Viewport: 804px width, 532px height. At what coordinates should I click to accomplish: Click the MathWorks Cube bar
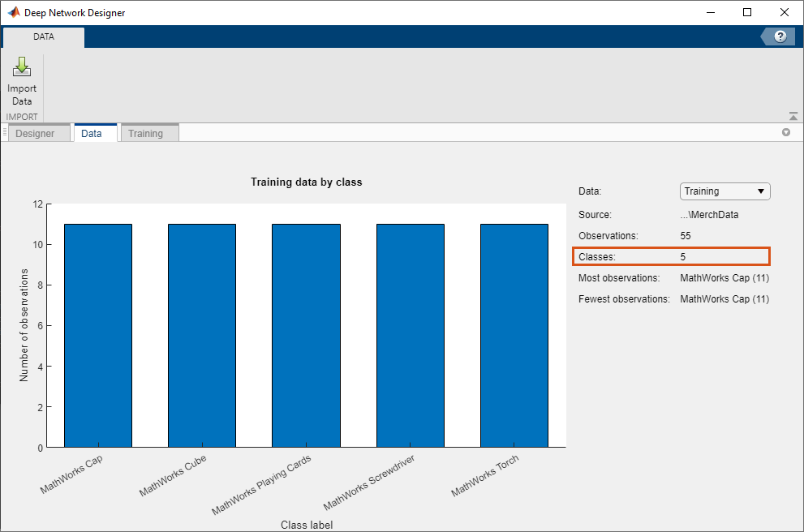click(202, 336)
